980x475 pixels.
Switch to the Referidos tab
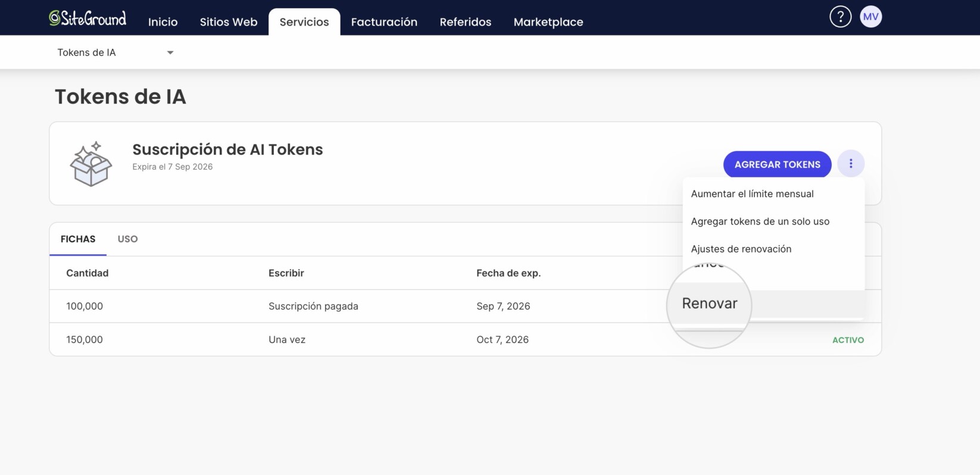[466, 22]
